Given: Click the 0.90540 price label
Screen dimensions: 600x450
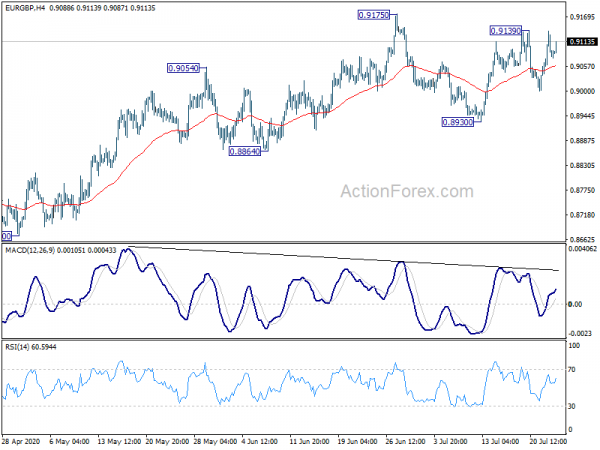Looking at the screenshot, I should (x=183, y=68).
